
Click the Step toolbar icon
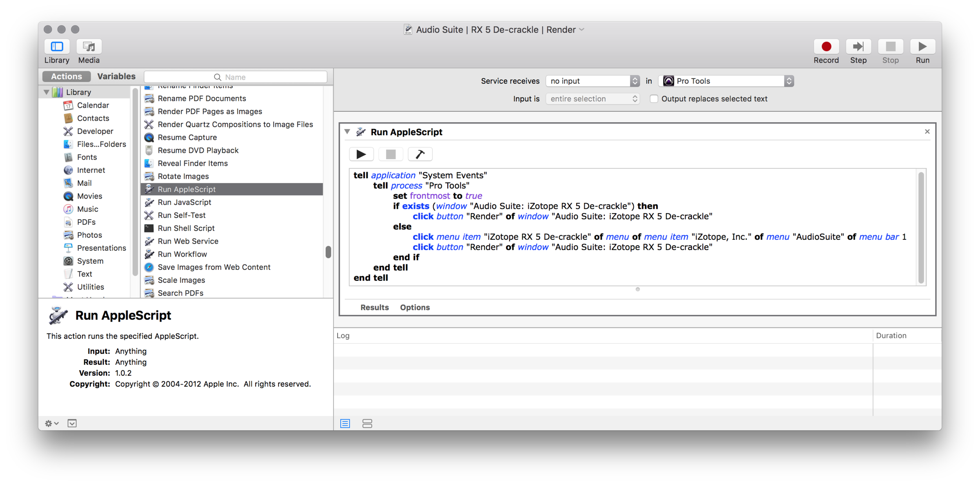(858, 47)
